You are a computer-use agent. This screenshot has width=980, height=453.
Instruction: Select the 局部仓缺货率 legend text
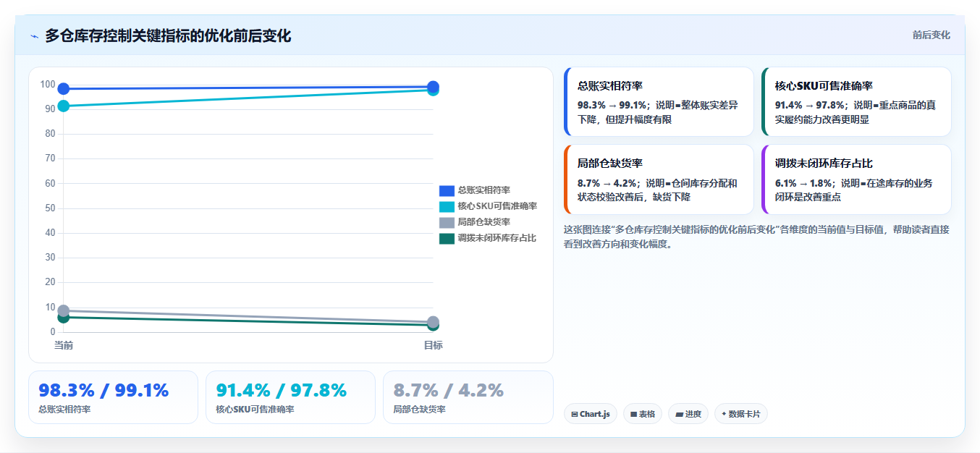click(x=484, y=222)
